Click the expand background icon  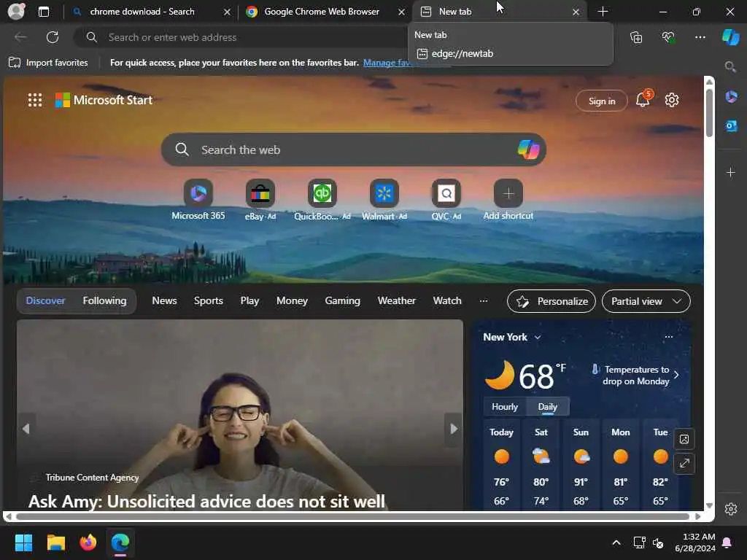684,463
